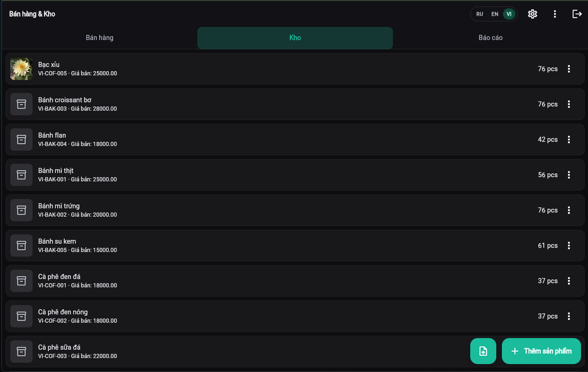Select the VI language option
The height and width of the screenshot is (372, 588).
point(509,14)
